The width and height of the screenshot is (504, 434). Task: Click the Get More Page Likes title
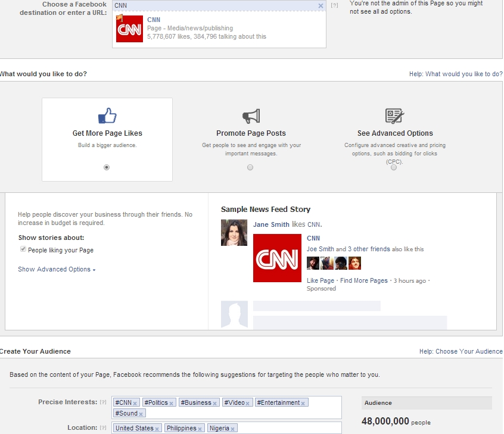tap(107, 133)
